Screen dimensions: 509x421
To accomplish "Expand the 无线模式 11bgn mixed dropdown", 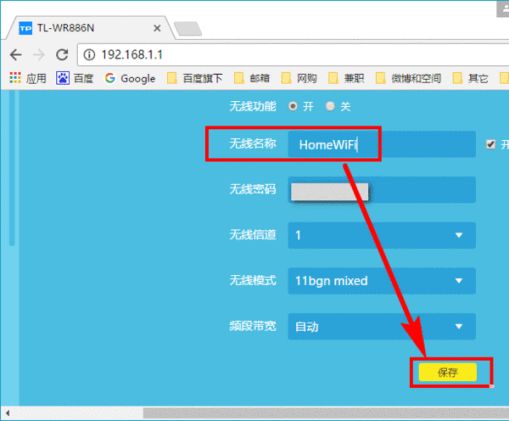I will click(382, 281).
